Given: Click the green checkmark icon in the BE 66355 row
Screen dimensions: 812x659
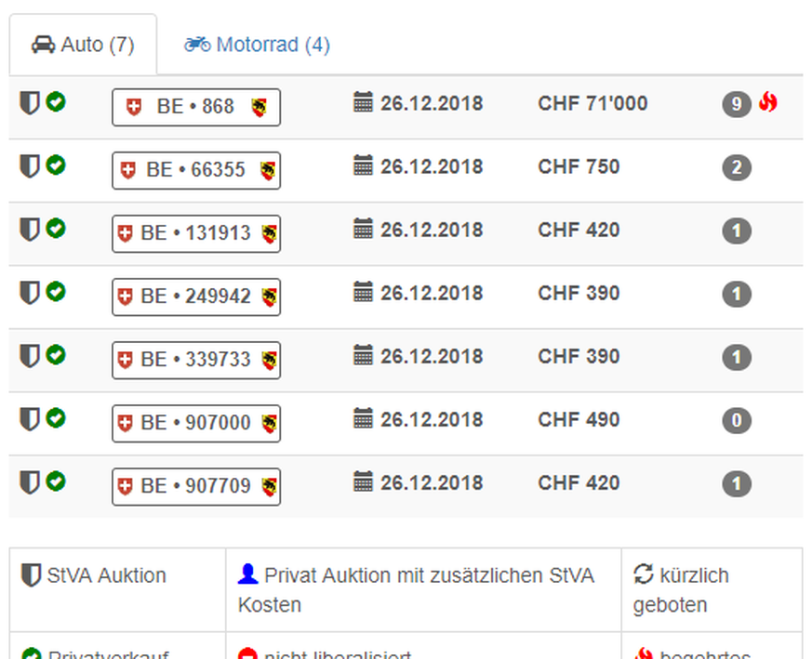Looking at the screenshot, I should tap(56, 165).
